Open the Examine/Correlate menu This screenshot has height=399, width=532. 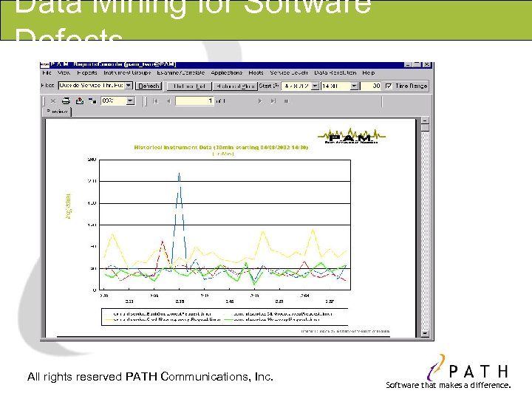[x=181, y=72]
